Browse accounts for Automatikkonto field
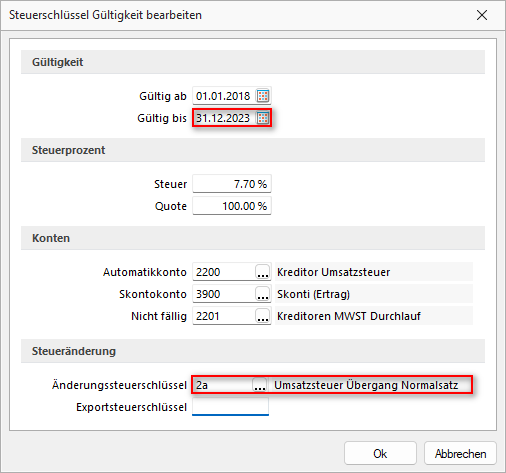This screenshot has height=473, width=506. pos(263,272)
